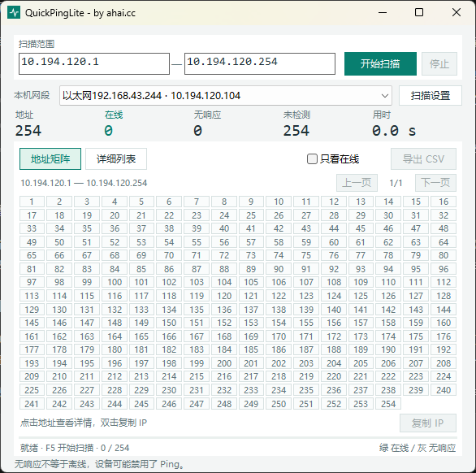Select address cell 192 in the matrix
476x473 pixels.
pyautogui.click(x=444, y=349)
